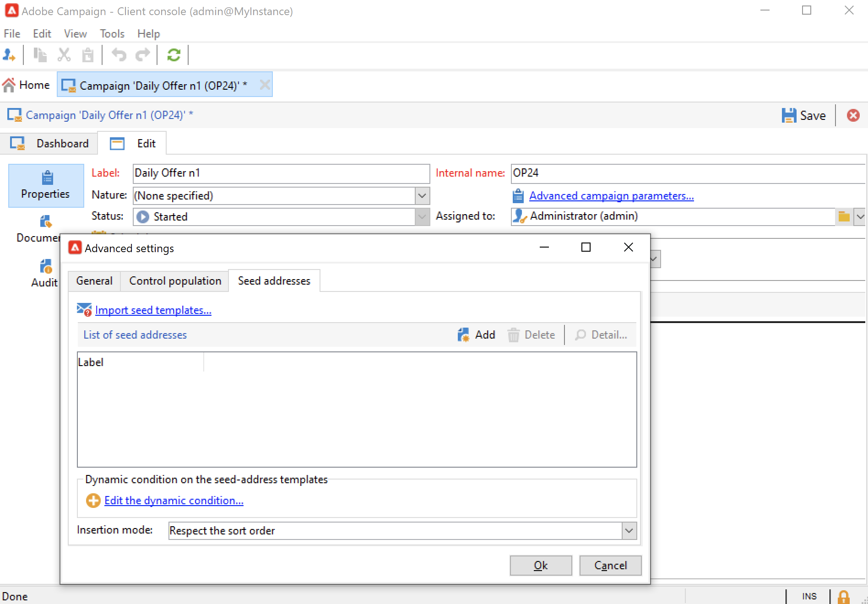This screenshot has height=604, width=868.
Task: Click the redo arrow toolbar icon
Action: (143, 55)
